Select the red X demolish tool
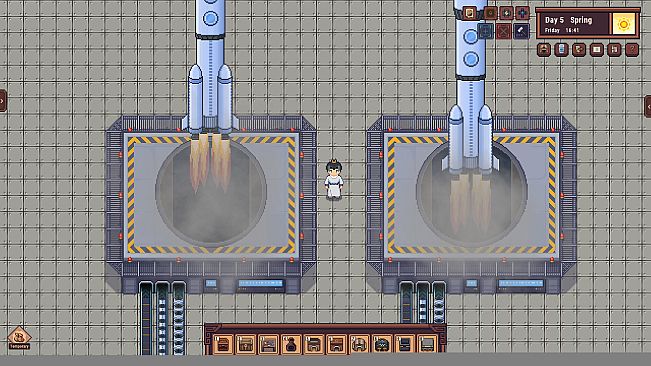 tap(504, 31)
